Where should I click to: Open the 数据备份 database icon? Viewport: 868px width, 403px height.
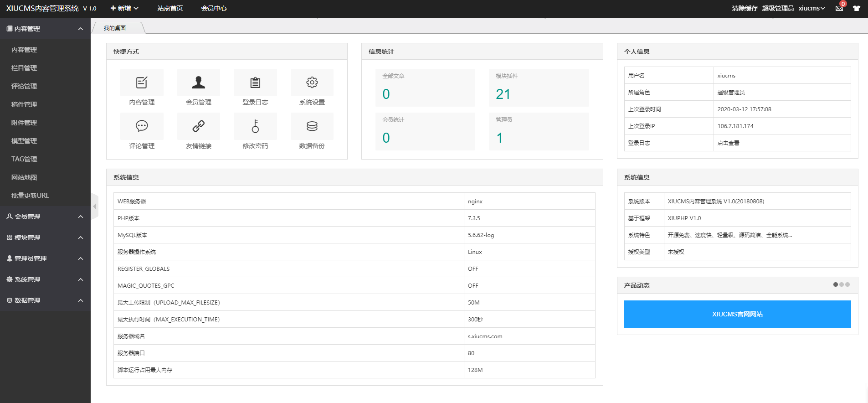coord(312,126)
